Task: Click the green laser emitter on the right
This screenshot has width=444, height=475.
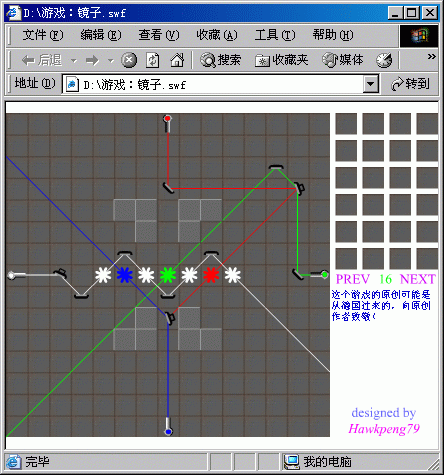Action: pyautogui.click(x=319, y=275)
